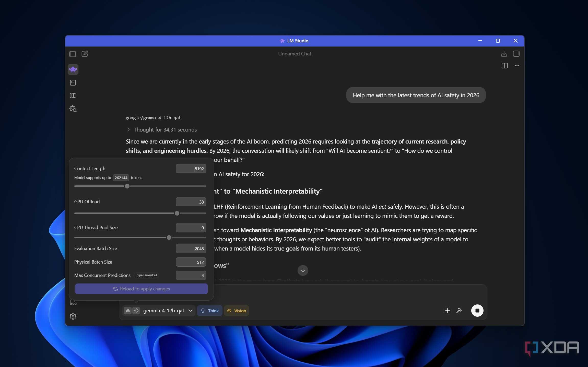The width and height of the screenshot is (588, 367).
Task: Click 'Reload to apply changes' button
Action: click(x=142, y=289)
